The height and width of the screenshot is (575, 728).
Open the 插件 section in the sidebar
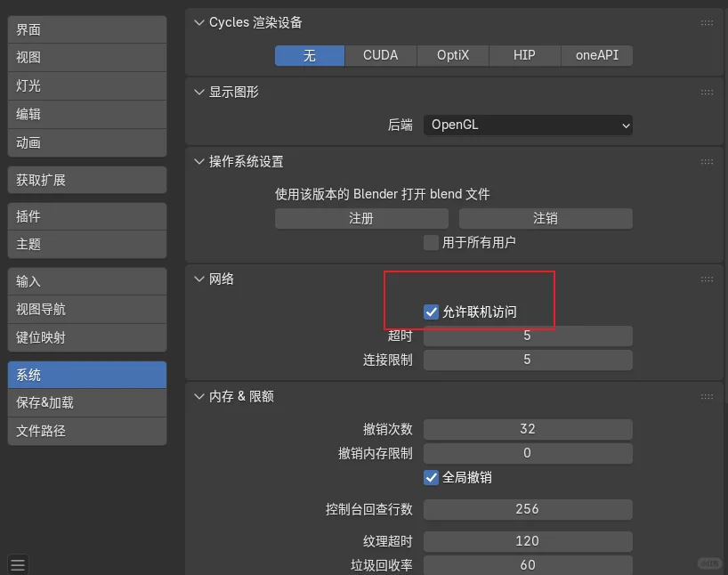(x=86, y=215)
